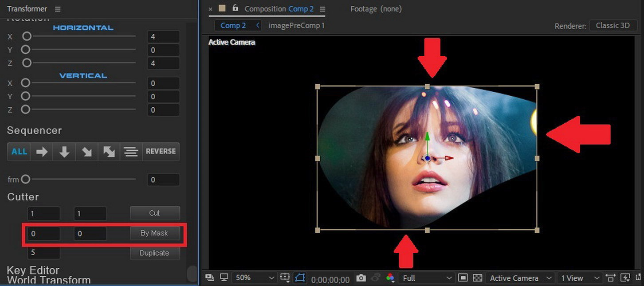
Task: Enable pixel aspect ratio correction
Action: (x=611, y=278)
